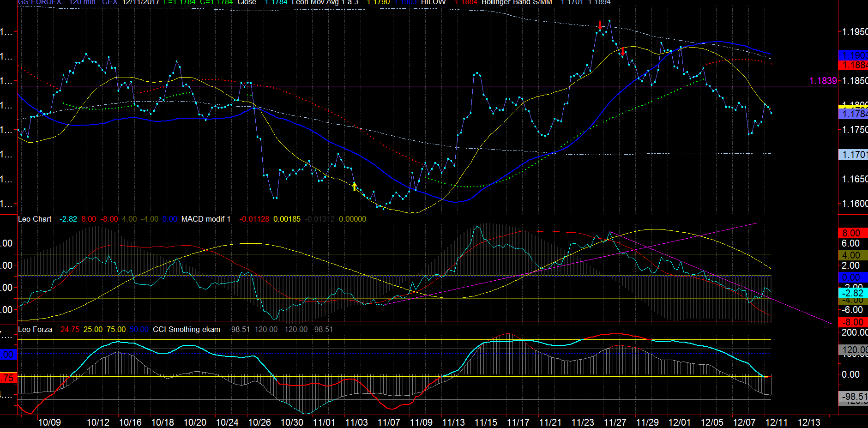This screenshot has width=868, height=428.
Task: Click the first red down-arrow signal near 11/27
Action: 600,26
